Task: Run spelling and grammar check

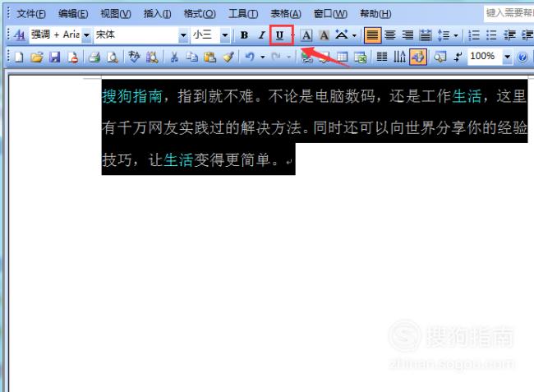Action: coord(134,57)
